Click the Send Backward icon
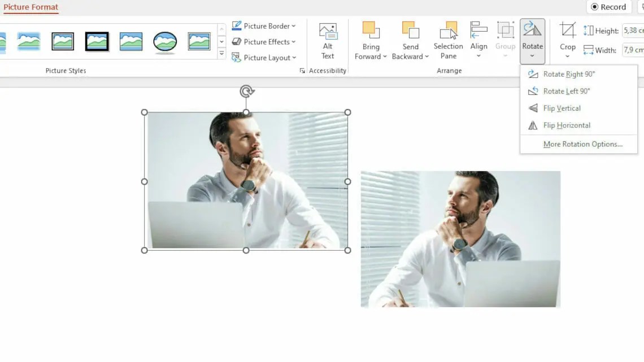The width and height of the screenshot is (644, 362). coord(411,31)
